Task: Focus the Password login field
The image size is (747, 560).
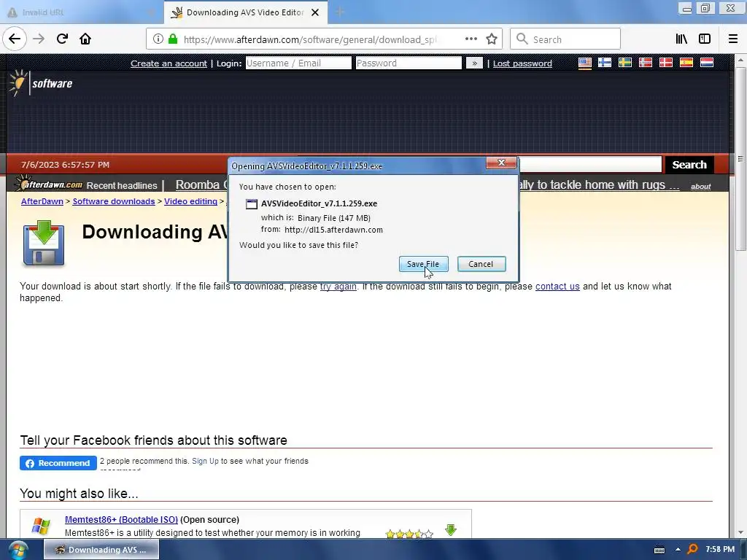Action: pyautogui.click(x=409, y=63)
